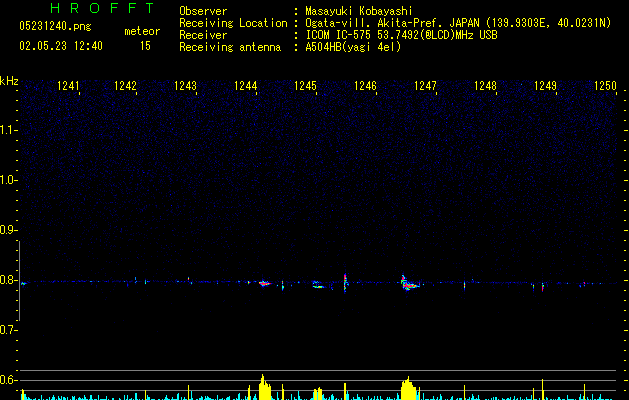Click the vertical echo streak before 1246
The height and width of the screenshot is (400, 629).
click(x=345, y=283)
